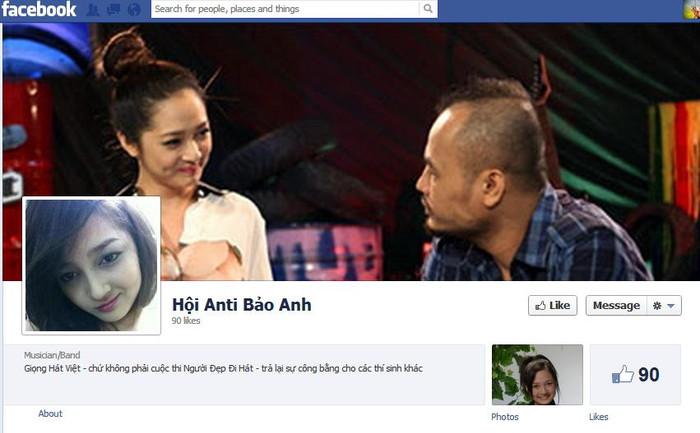Open the Likes box showing 90
The width and height of the screenshot is (700, 433).
635,375
